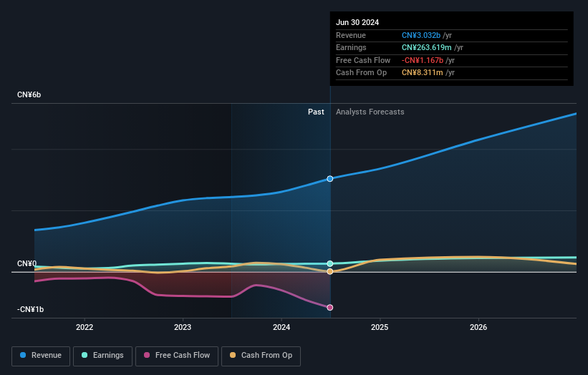Click the Cash From Op tooltip row label
This screenshot has height=375, width=588.
[361, 73]
